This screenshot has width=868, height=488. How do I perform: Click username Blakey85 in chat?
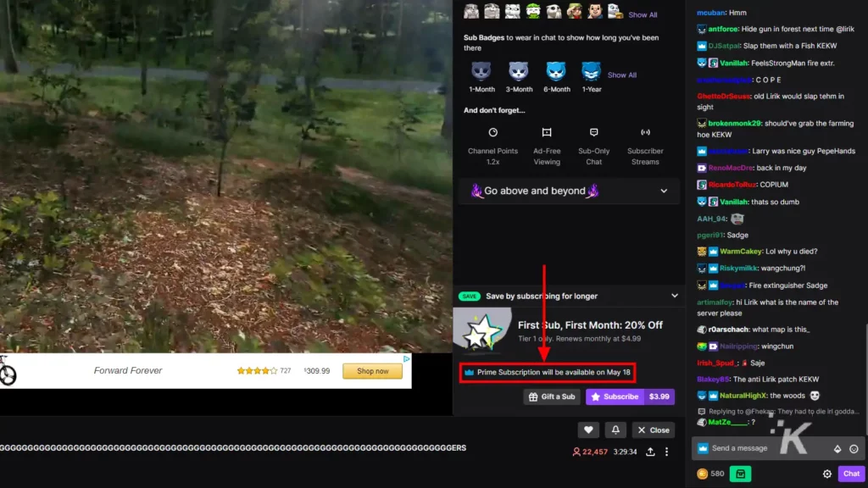713,379
